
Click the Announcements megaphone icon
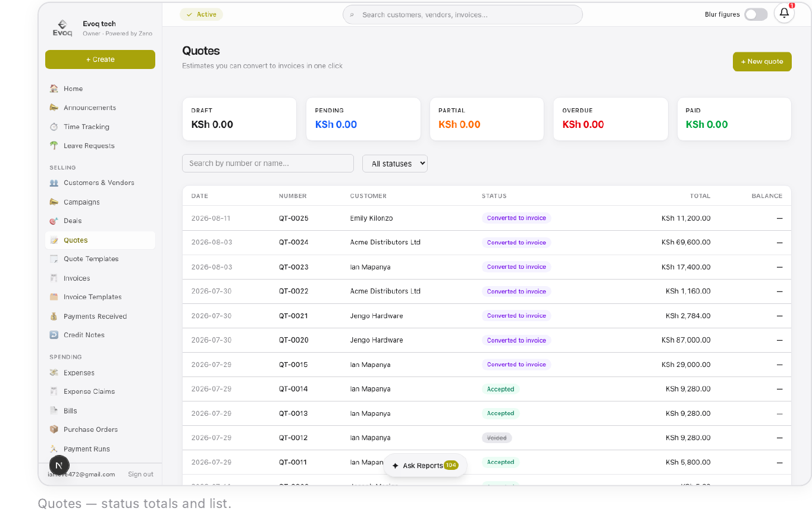(54, 108)
